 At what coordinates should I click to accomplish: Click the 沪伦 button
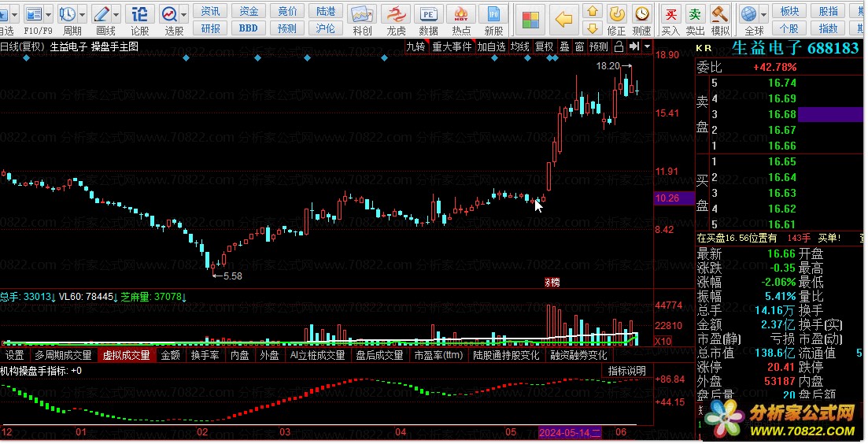[x=326, y=28]
